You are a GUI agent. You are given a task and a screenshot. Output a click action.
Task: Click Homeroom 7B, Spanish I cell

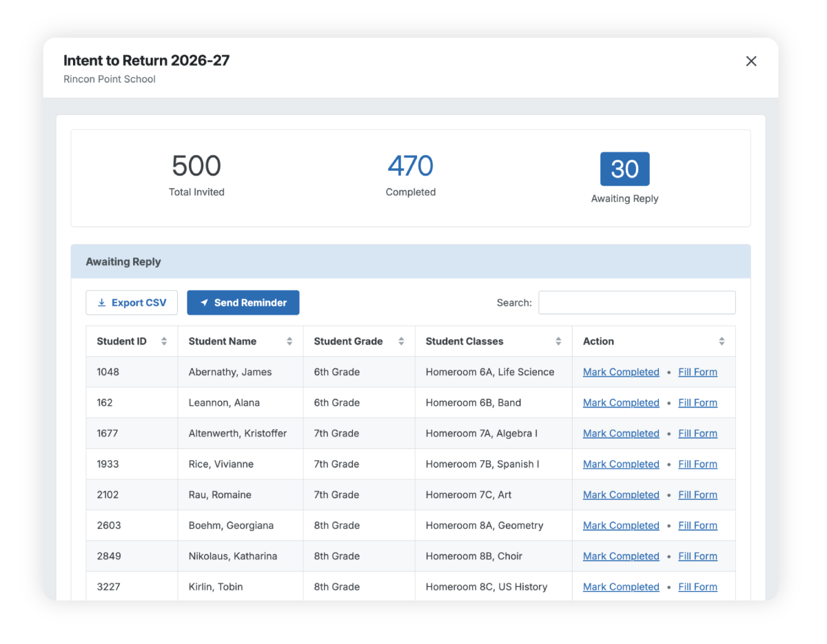[x=493, y=464]
